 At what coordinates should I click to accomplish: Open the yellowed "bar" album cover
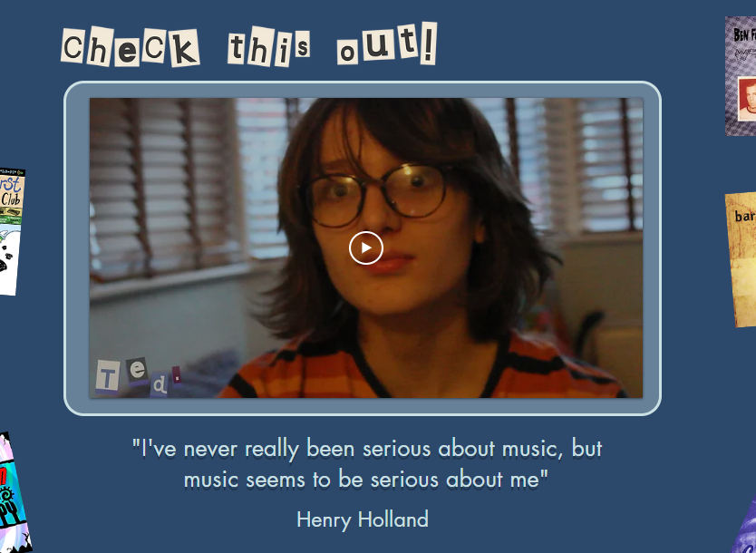[x=741, y=259]
